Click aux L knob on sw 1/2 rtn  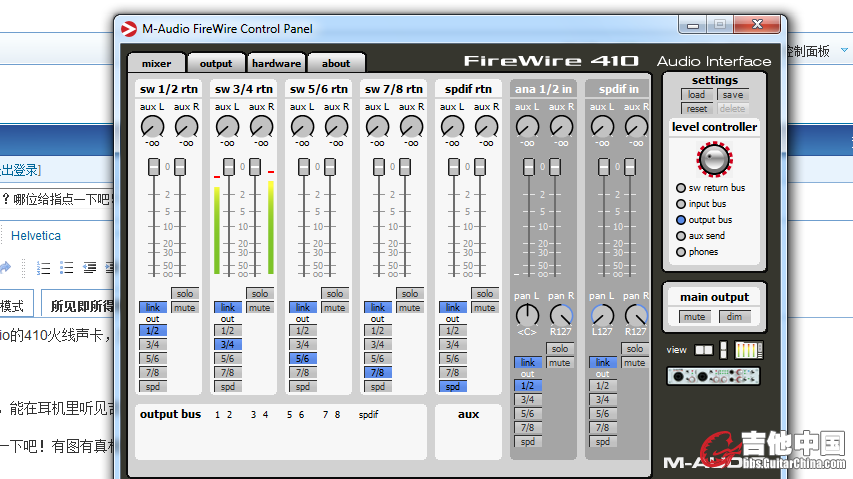(x=152, y=127)
